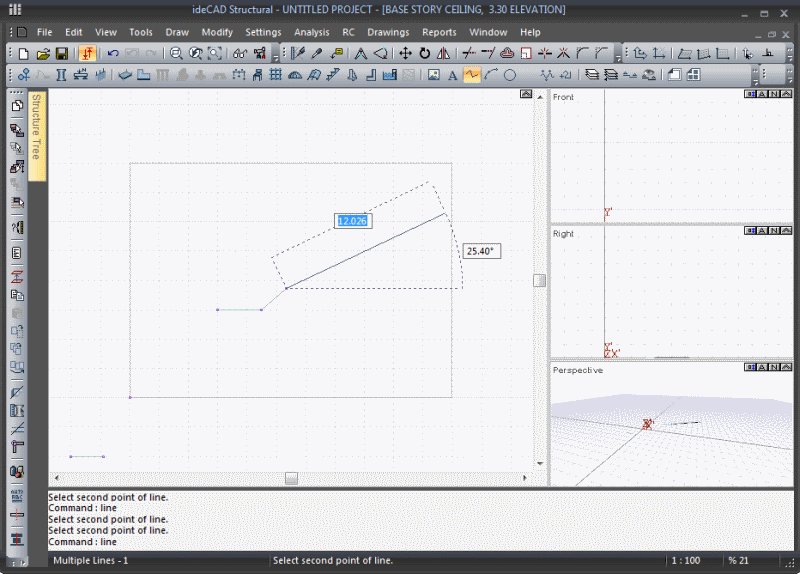The height and width of the screenshot is (574, 800).
Task: Click the report sheet icon in left sidebar
Action: point(17,253)
